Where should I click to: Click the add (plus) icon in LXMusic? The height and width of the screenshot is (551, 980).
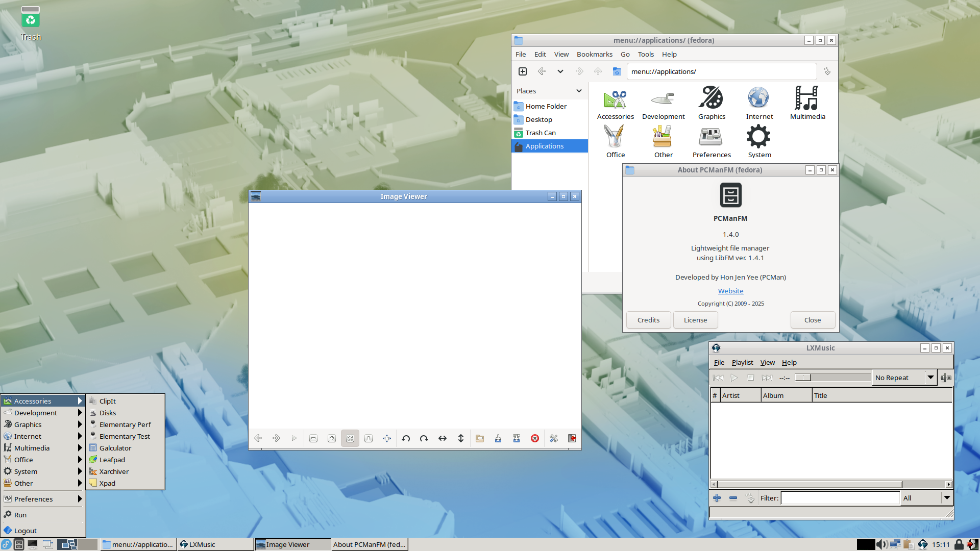click(x=717, y=498)
